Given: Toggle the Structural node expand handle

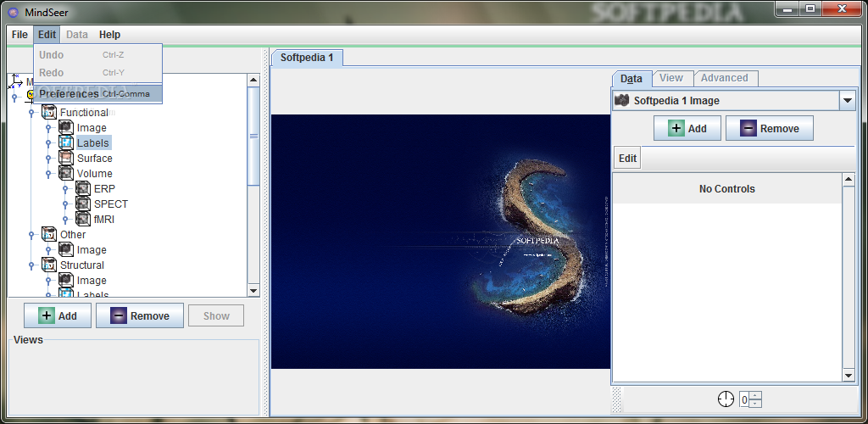Looking at the screenshot, I should point(31,265).
